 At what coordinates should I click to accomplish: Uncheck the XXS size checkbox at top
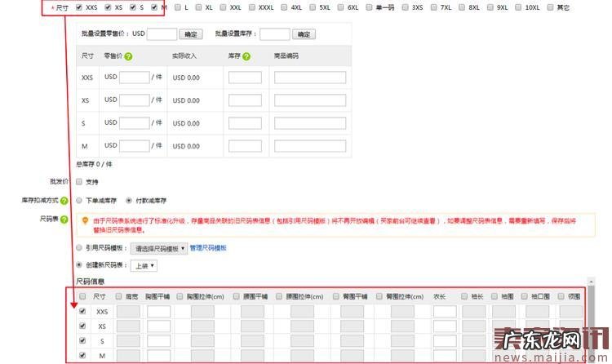79,7
